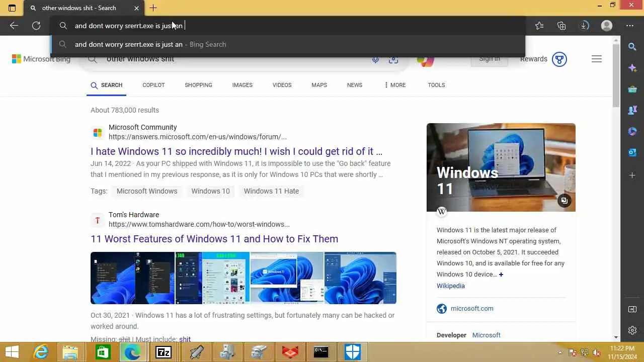Click the Windows 11 Hate tag

[x=271, y=191]
